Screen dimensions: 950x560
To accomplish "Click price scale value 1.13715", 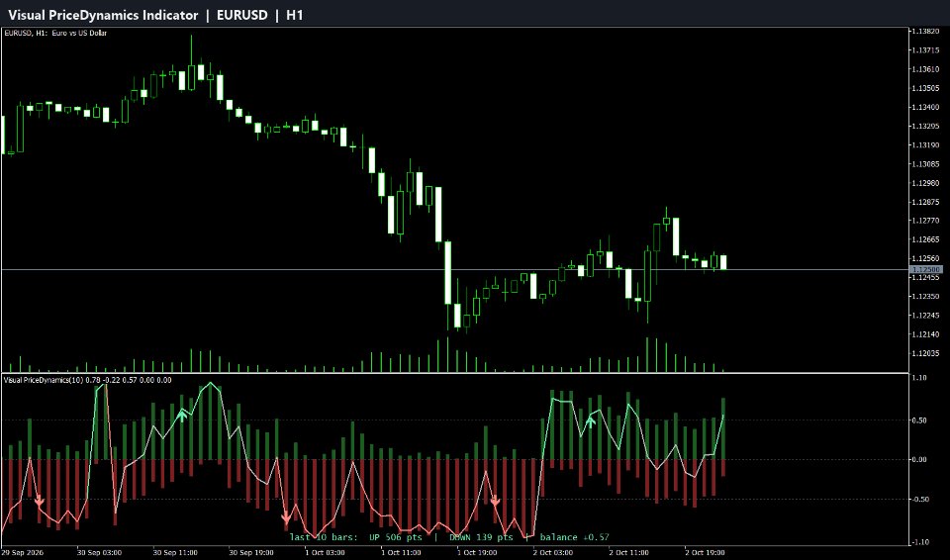I will pos(926,50).
